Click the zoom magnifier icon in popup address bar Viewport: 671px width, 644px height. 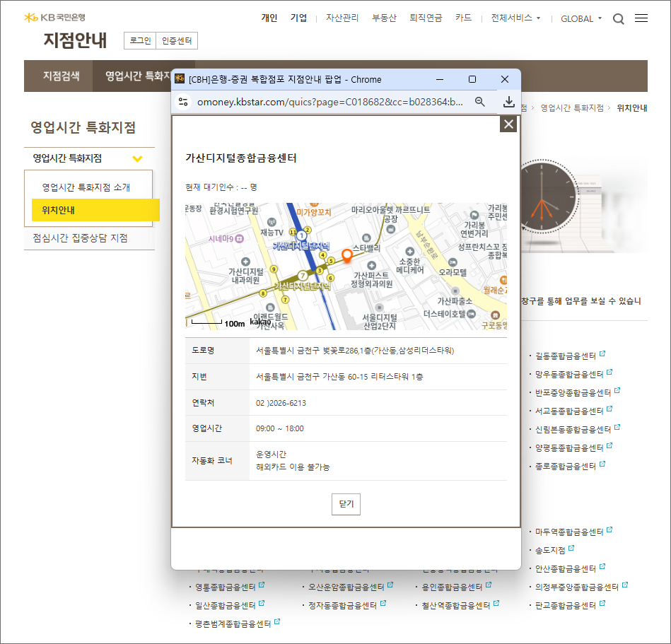tap(479, 102)
